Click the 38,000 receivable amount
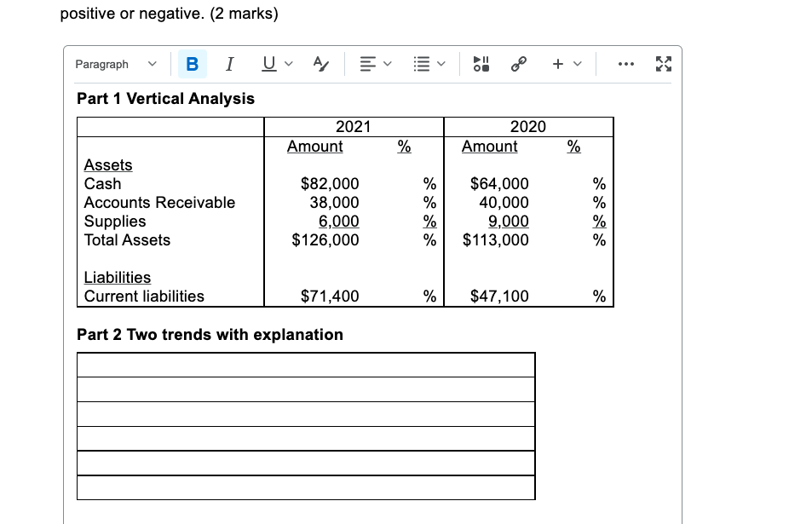The width and height of the screenshot is (812, 524). (335, 203)
